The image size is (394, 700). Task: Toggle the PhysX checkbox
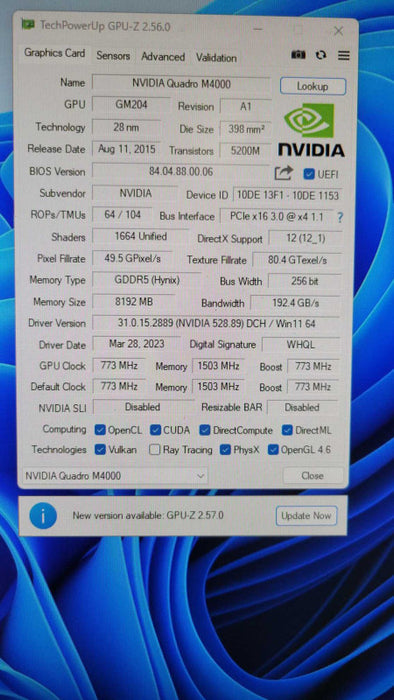[x=225, y=450]
